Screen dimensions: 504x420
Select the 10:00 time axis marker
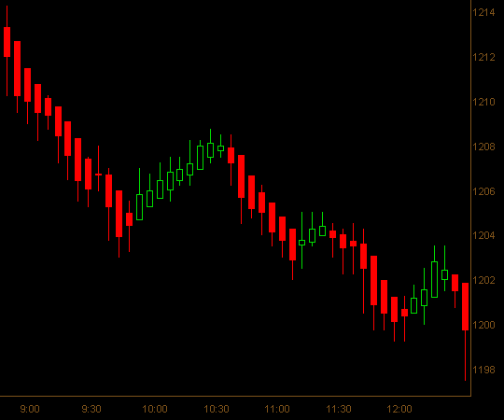click(x=155, y=409)
